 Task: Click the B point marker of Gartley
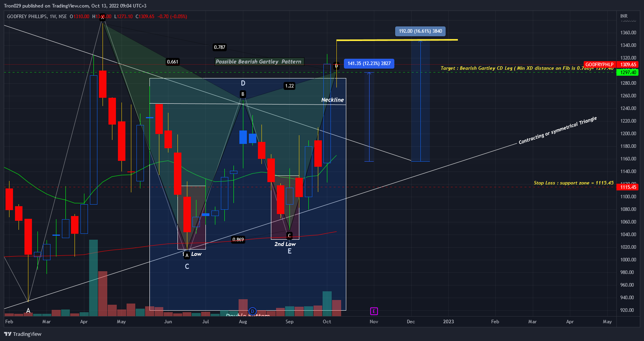(x=243, y=94)
